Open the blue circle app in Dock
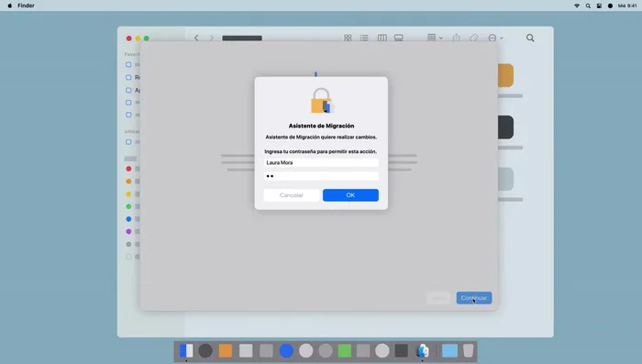The height and width of the screenshot is (364, 642). tap(286, 350)
